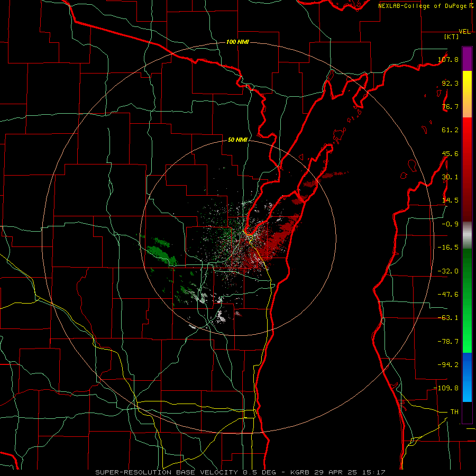The image size is (476, 476).
Task: Click the 50 NMI range ring label
Action: pos(237,140)
